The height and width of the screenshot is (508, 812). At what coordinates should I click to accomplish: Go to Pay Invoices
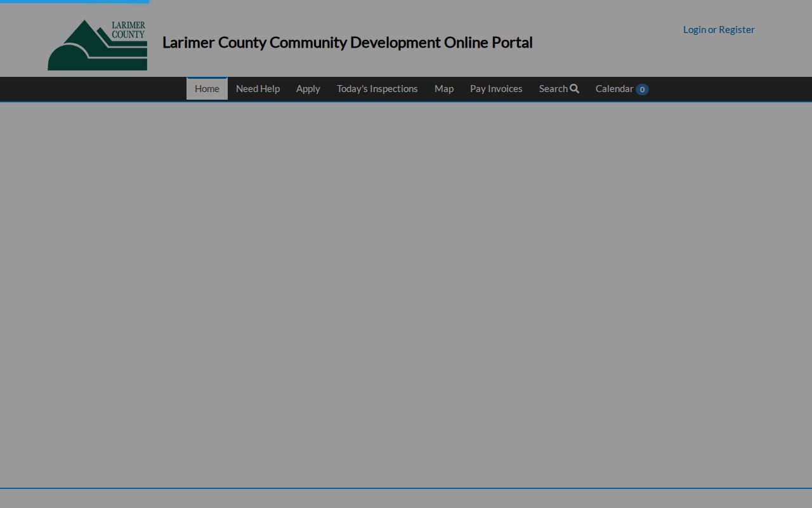(496, 89)
